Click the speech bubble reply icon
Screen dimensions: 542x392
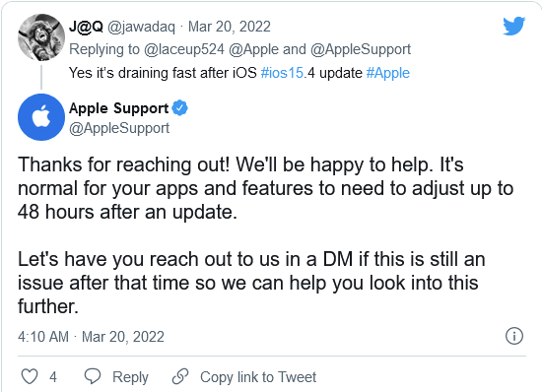(x=93, y=376)
